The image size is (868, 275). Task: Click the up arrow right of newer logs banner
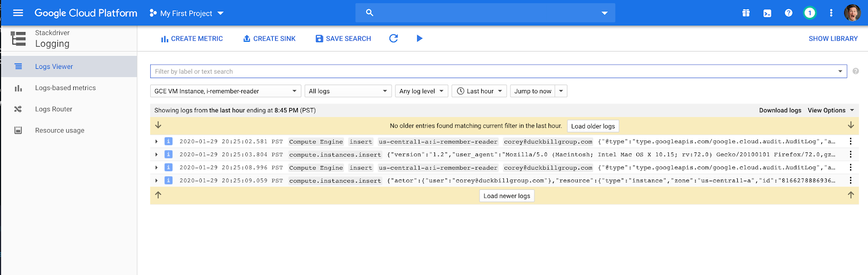click(x=851, y=195)
